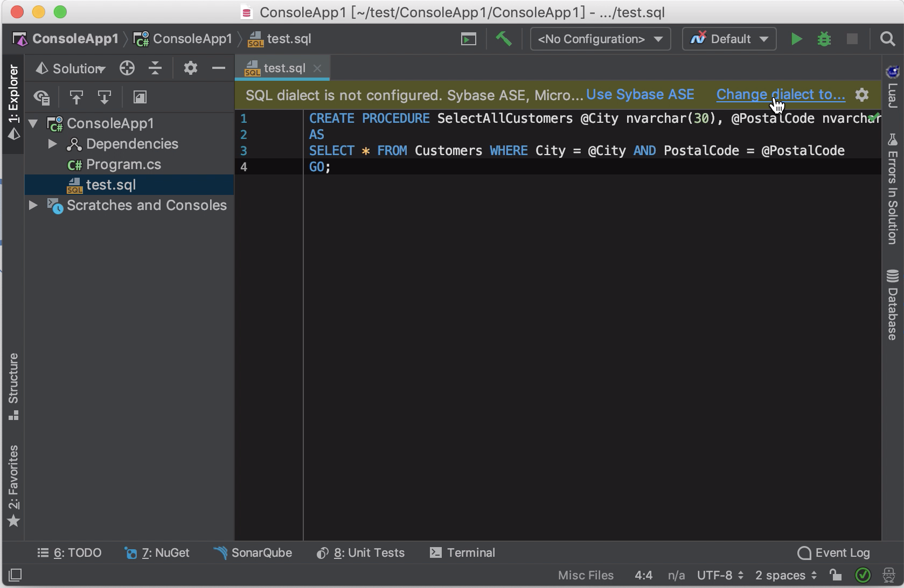Click the Use Sybase ASE link
This screenshot has width=904, height=588.
click(640, 95)
